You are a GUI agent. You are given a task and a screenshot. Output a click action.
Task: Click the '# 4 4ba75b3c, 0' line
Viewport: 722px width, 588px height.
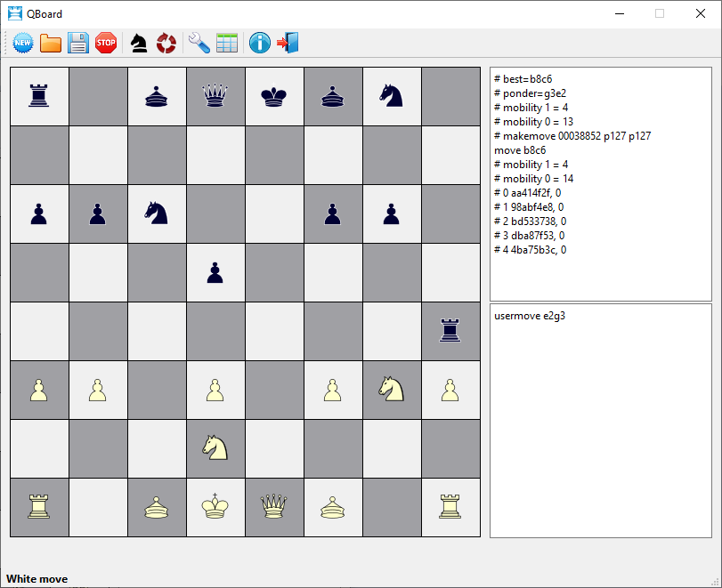coord(531,250)
